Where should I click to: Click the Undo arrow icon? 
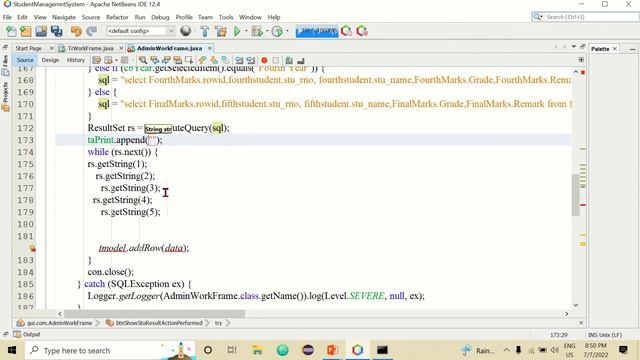point(76,31)
